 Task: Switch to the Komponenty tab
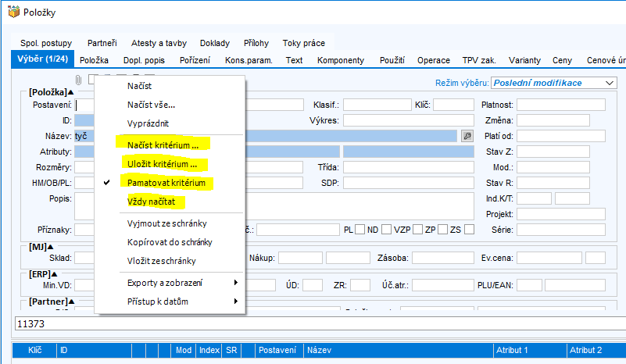[341, 60]
